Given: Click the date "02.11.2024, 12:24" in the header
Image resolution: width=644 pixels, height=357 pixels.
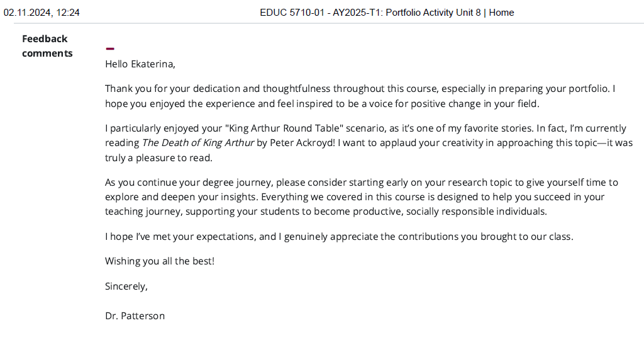Looking at the screenshot, I should coord(42,13).
